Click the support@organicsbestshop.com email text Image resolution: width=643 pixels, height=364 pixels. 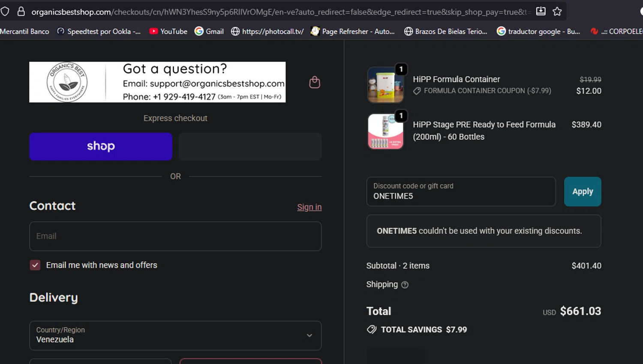pos(217,84)
